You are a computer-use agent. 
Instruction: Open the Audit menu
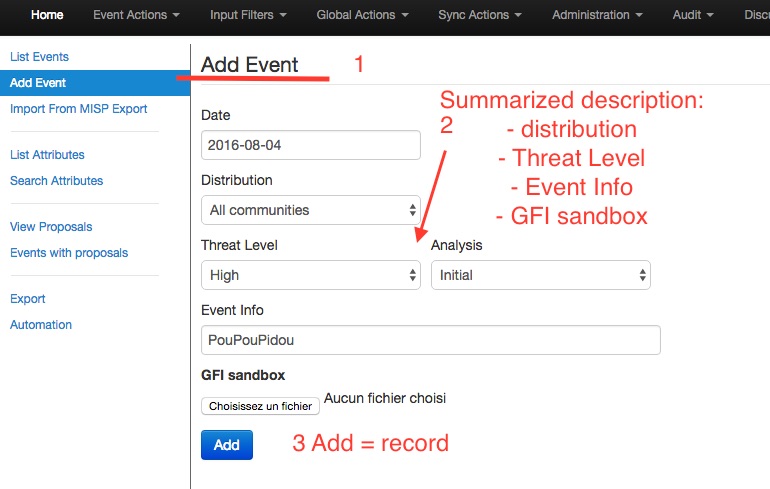pyautogui.click(x=694, y=15)
